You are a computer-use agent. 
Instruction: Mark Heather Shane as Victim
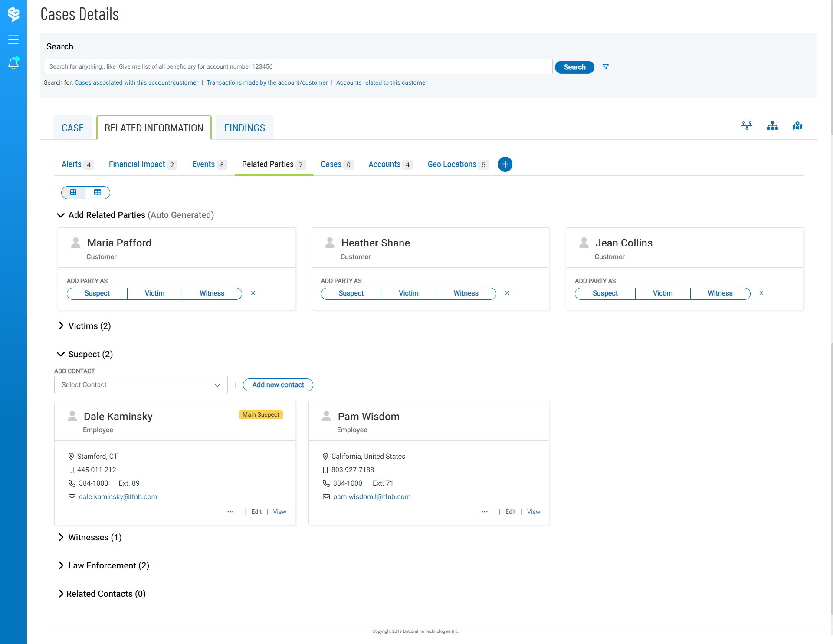click(408, 293)
